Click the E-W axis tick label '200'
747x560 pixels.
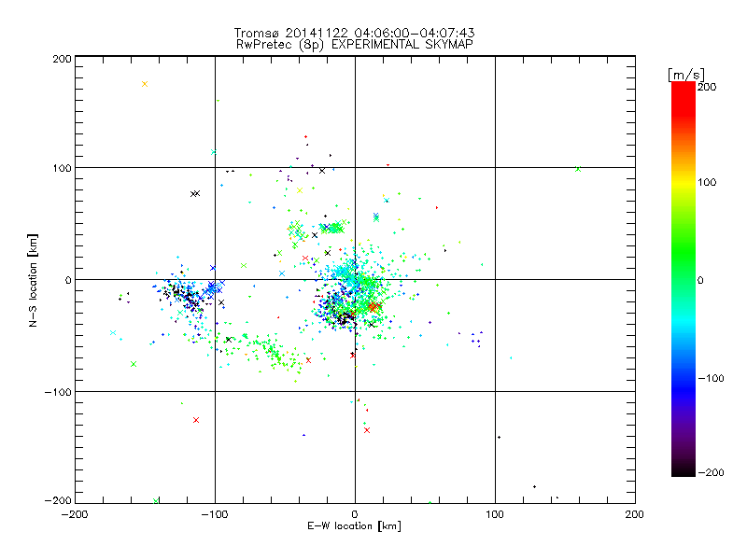click(635, 514)
